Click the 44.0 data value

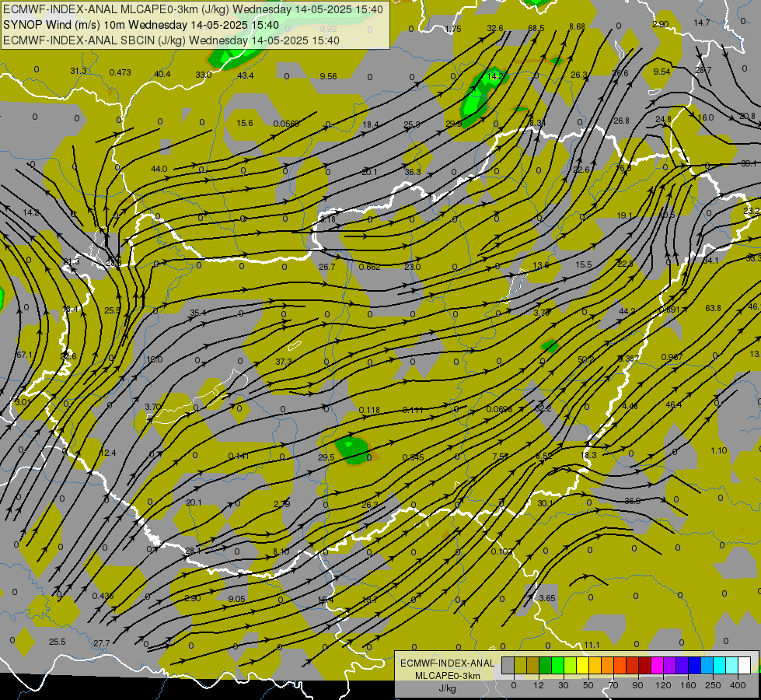click(159, 169)
